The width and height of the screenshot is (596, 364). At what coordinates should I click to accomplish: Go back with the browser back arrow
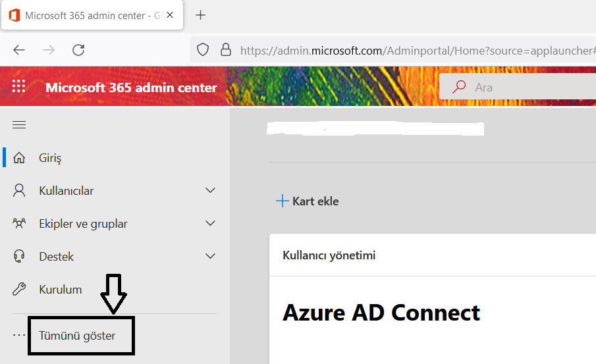[x=19, y=50]
